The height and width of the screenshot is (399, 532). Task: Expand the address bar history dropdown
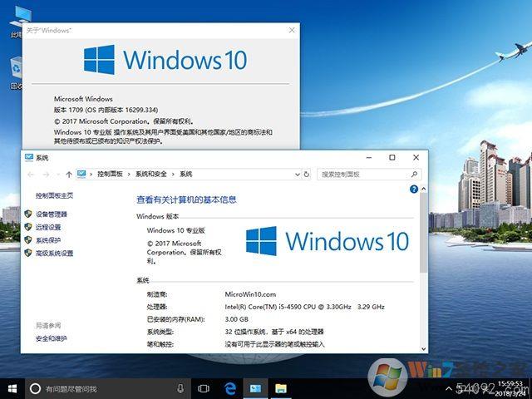pos(298,175)
